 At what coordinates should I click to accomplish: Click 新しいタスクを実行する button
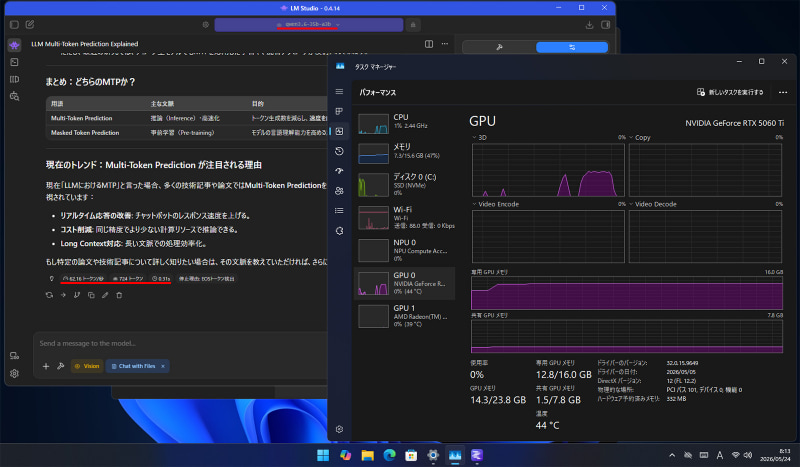730,92
